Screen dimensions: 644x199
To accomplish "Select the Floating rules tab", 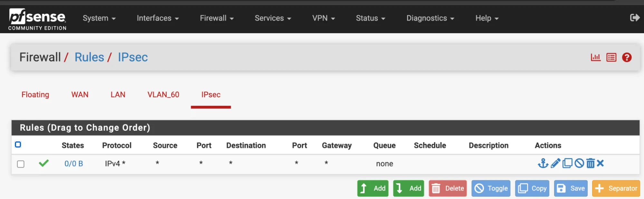I will [35, 95].
